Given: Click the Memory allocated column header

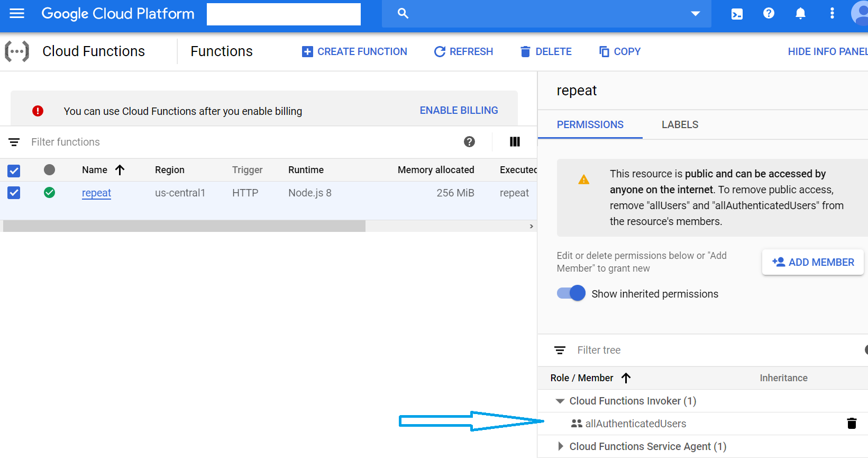Looking at the screenshot, I should pyautogui.click(x=436, y=169).
